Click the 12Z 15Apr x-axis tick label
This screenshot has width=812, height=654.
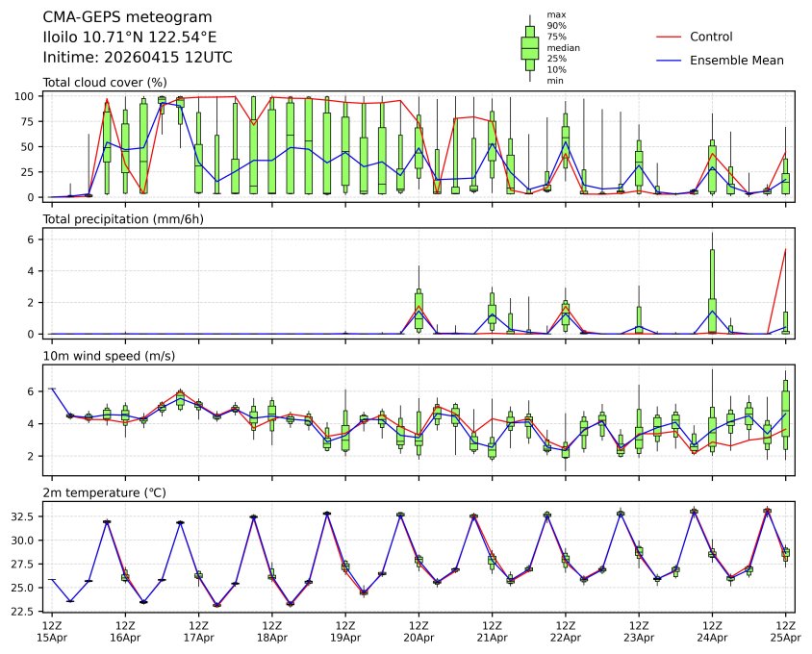[x=52, y=631]
